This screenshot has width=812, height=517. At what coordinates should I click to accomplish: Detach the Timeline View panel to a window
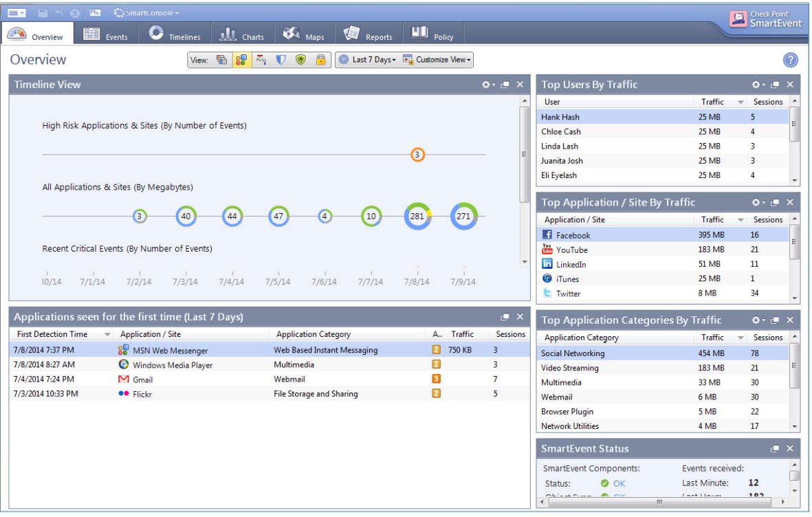pyautogui.click(x=505, y=85)
